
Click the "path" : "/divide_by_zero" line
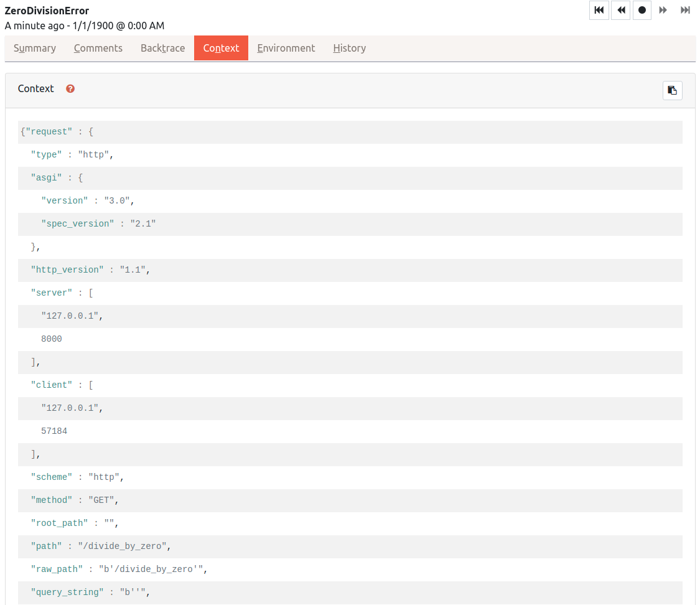click(x=101, y=546)
